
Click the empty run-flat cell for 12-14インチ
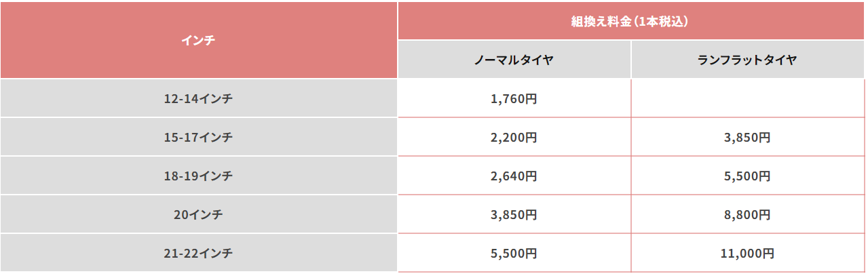(747, 98)
